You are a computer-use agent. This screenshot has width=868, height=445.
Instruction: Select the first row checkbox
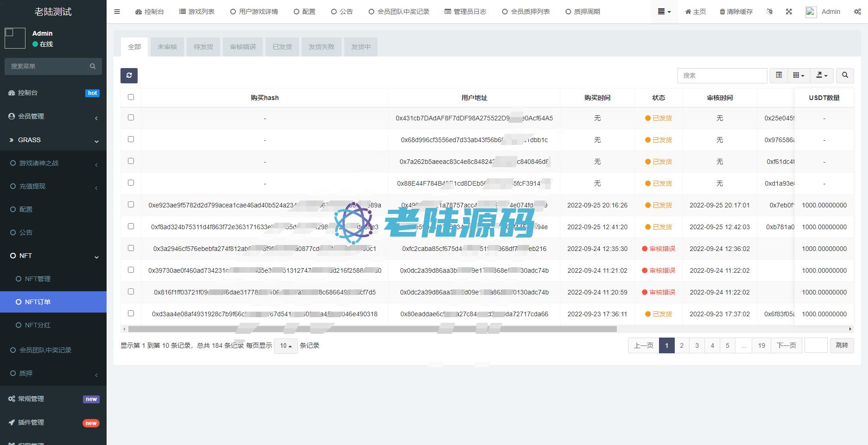point(131,118)
